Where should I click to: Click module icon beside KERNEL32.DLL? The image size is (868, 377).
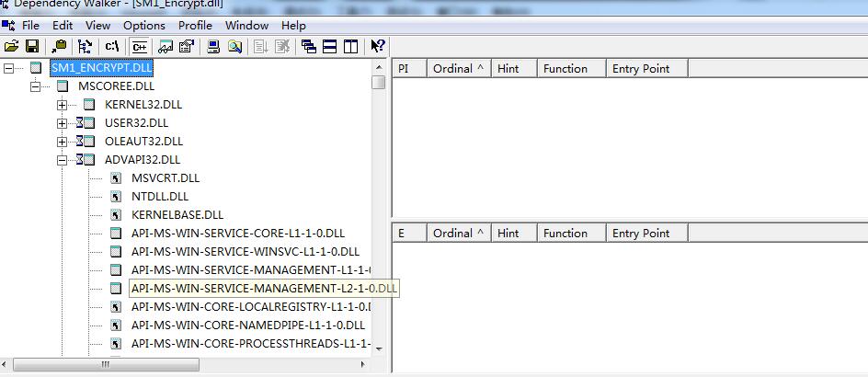pos(89,104)
